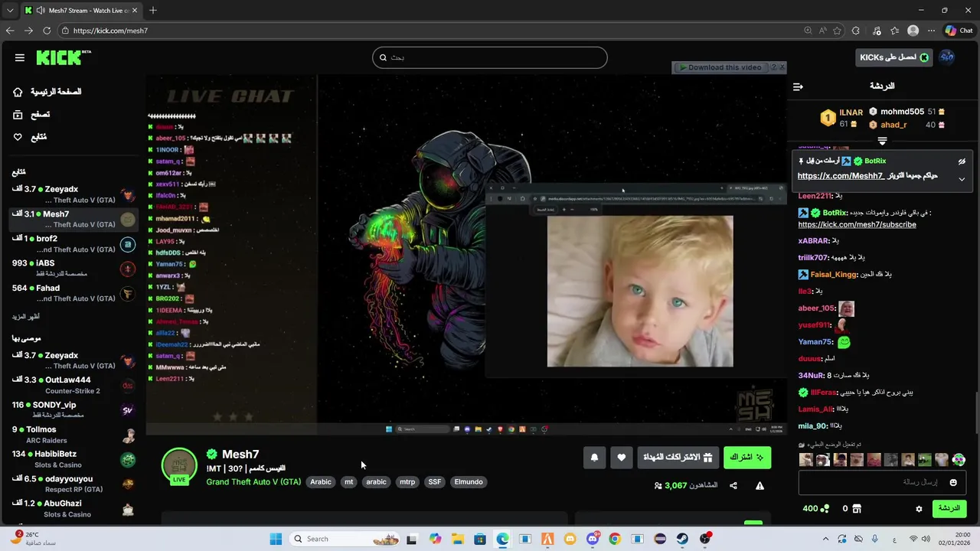Select the lowercase arabic tag
Viewport: 980px width, 551px height.
(376, 482)
